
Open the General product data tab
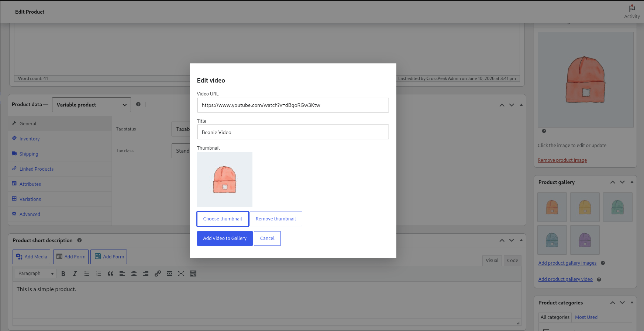60,123
